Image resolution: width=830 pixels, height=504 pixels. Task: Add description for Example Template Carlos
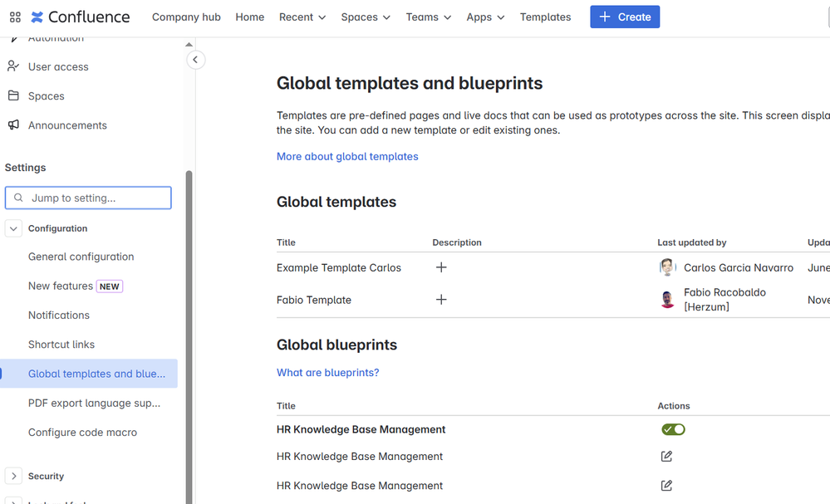pos(441,267)
